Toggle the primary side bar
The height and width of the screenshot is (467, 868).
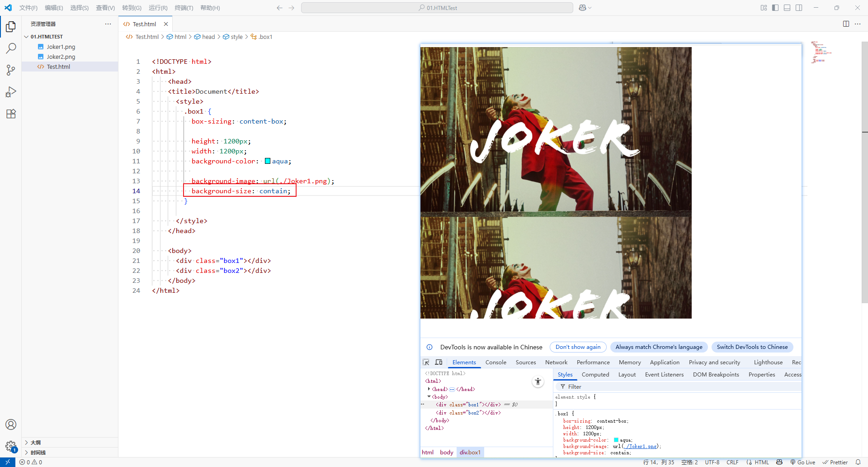coord(775,8)
